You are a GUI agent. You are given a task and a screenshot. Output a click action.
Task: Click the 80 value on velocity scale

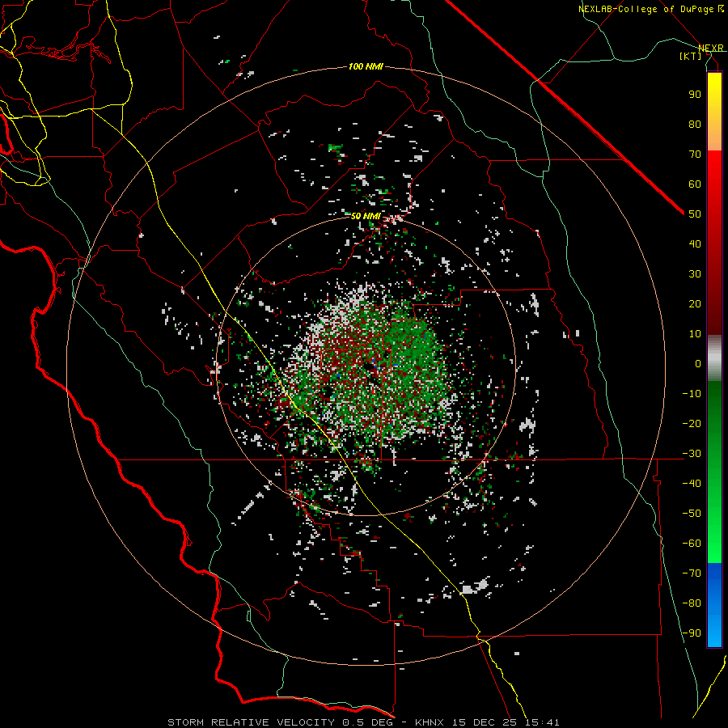695,124
